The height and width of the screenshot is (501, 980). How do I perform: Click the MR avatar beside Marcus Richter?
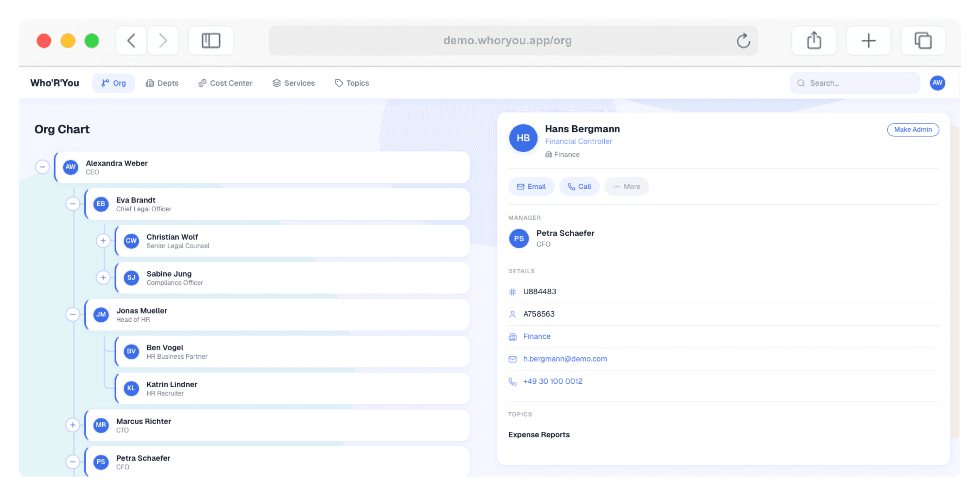[x=101, y=425]
